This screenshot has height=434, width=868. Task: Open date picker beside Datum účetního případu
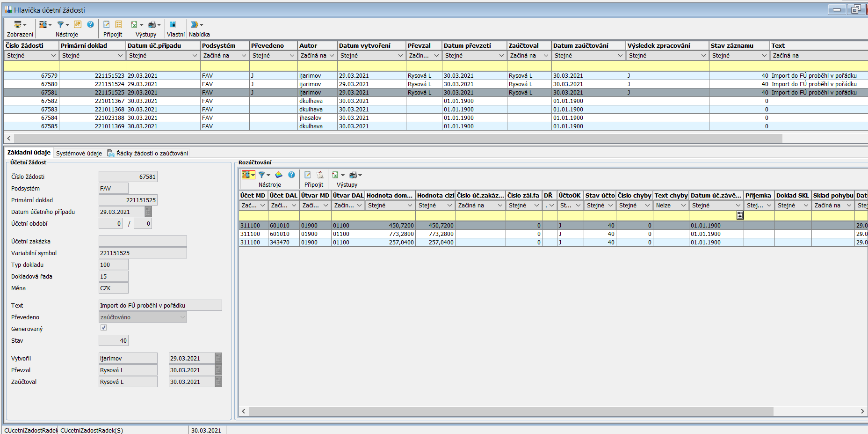(148, 212)
